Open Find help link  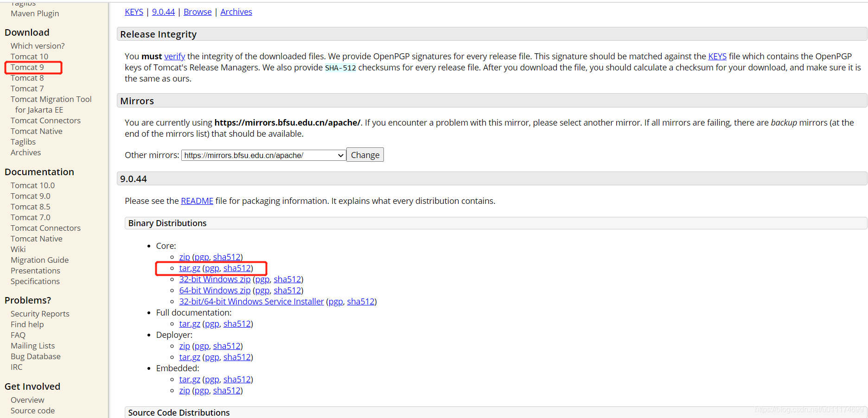(x=27, y=324)
